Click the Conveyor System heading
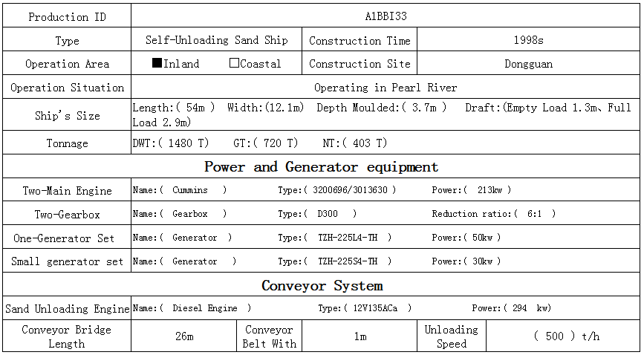644x355 pixels. pyautogui.click(x=322, y=285)
